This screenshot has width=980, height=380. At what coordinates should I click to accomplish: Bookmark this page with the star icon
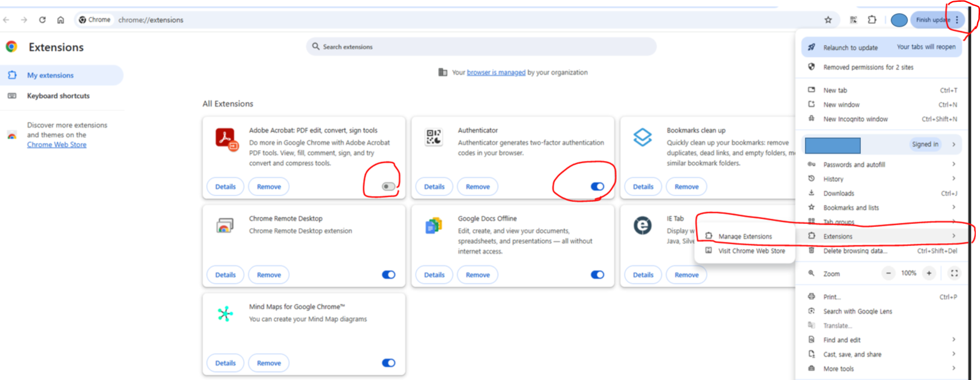point(828,20)
